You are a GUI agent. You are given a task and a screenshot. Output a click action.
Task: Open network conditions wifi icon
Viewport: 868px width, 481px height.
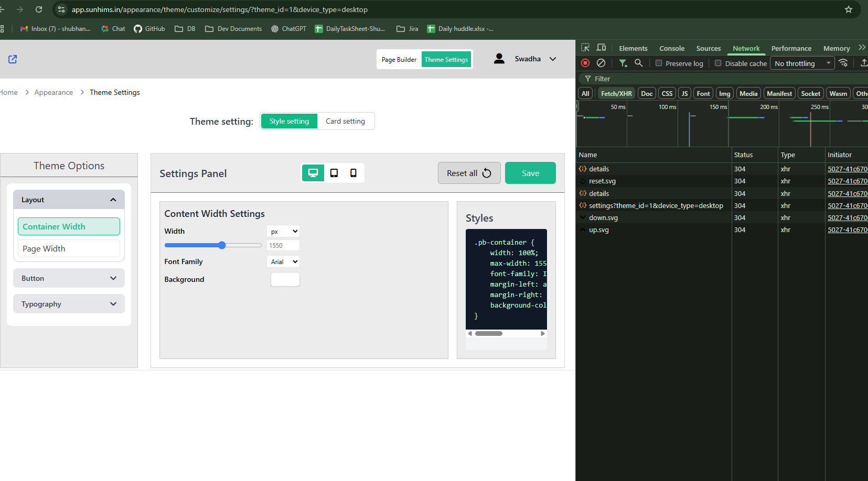click(843, 63)
